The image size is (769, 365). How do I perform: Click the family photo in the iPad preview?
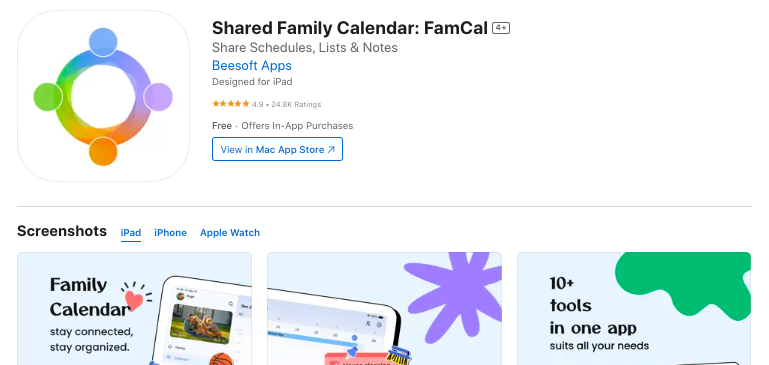(x=201, y=324)
